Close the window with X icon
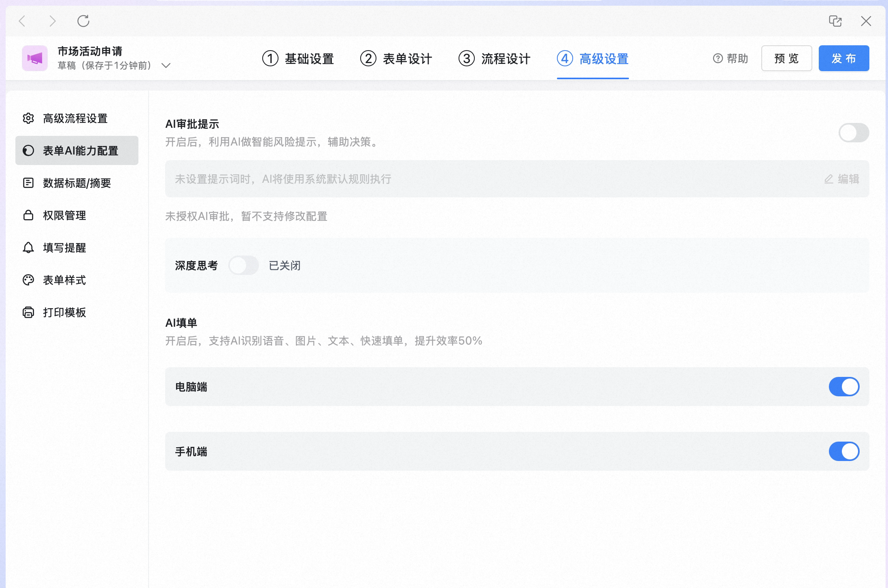The image size is (888, 588). (x=866, y=21)
